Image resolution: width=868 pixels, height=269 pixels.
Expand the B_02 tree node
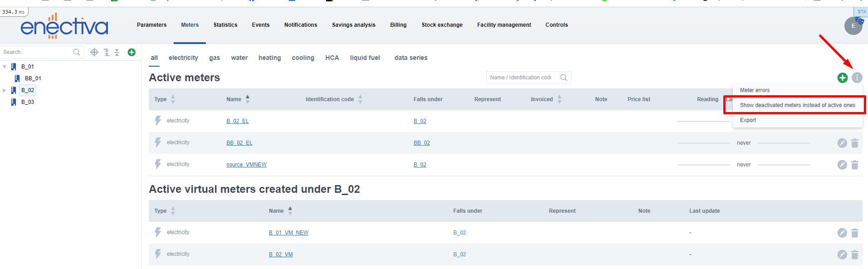click(x=5, y=90)
